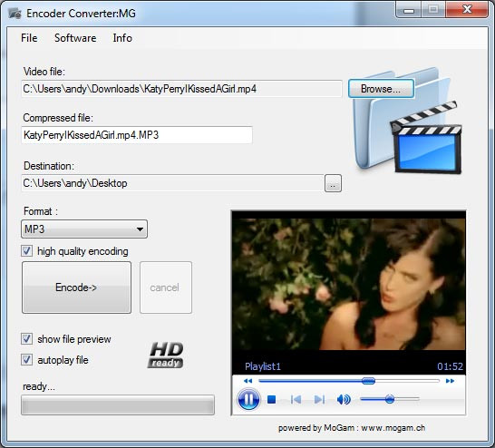The height and width of the screenshot is (448, 495).
Task: Open the www.mogam.ch powered-by link
Action: coord(393,428)
